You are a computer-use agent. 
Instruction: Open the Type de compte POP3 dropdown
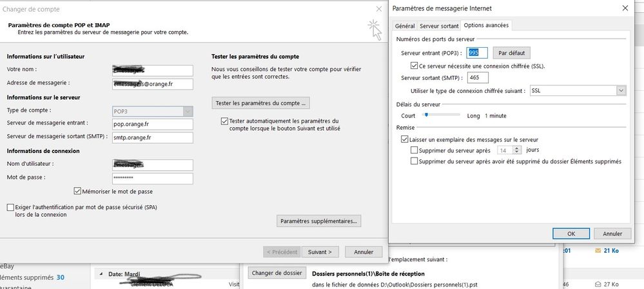click(x=152, y=112)
